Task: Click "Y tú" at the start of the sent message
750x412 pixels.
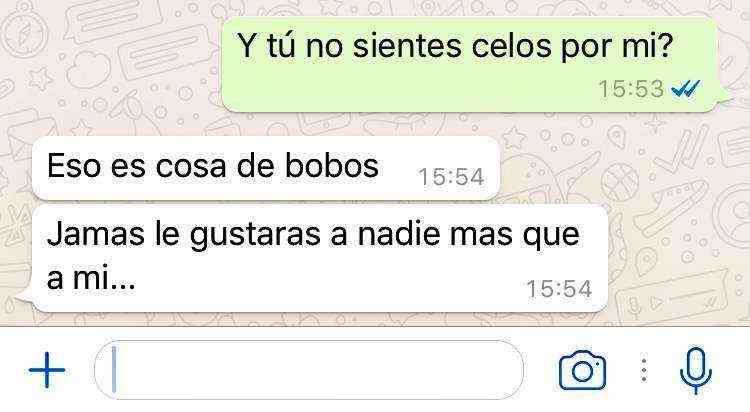Action: (266, 46)
